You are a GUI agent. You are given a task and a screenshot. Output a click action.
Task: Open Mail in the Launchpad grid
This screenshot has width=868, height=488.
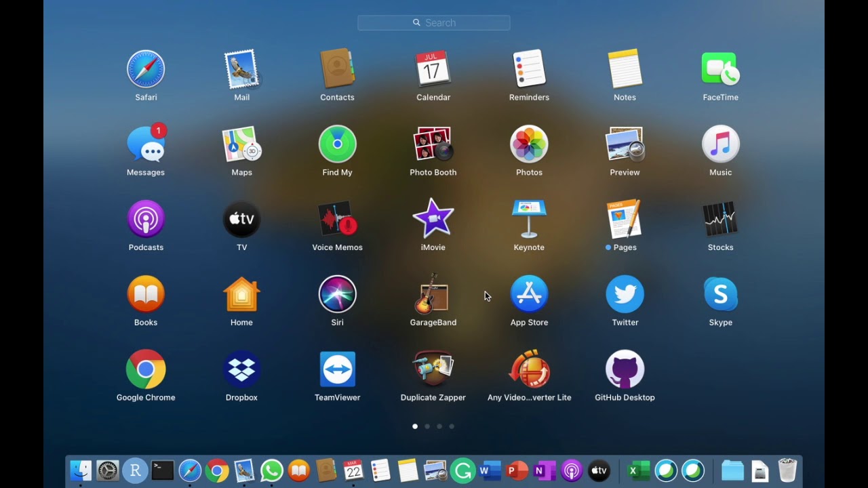tap(242, 69)
